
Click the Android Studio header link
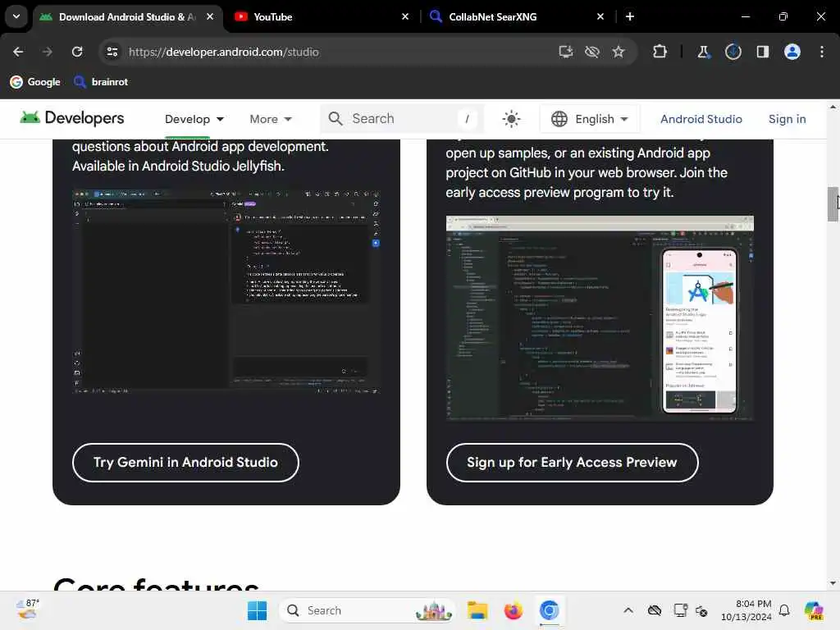coord(701,119)
